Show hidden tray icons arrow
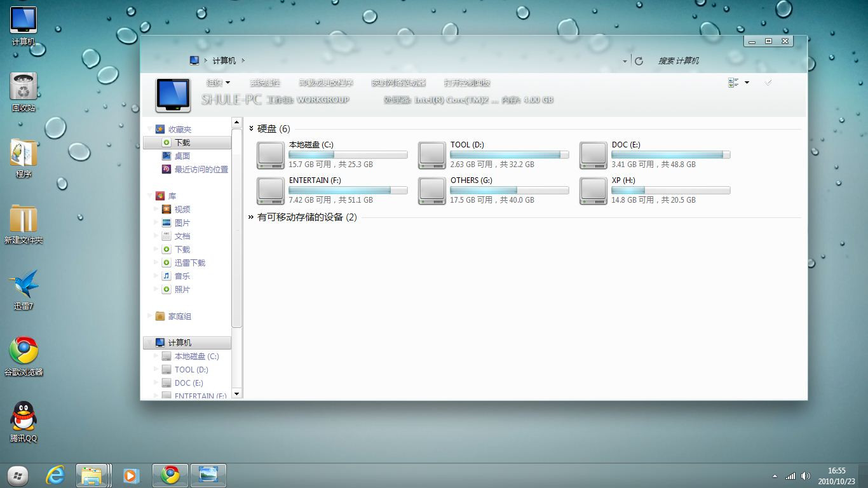The width and height of the screenshot is (868, 488). [x=775, y=476]
